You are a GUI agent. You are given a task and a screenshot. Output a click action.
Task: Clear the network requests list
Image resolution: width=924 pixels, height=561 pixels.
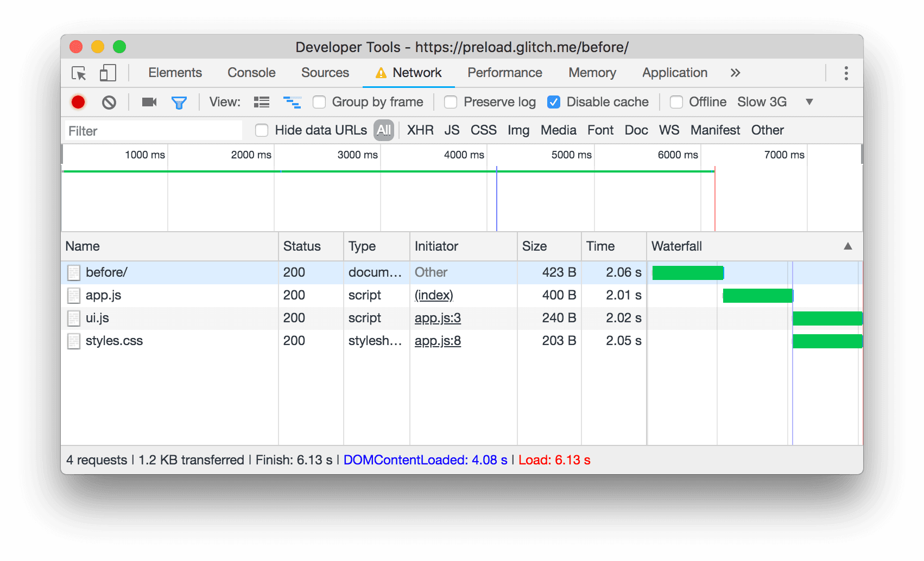pyautogui.click(x=109, y=102)
